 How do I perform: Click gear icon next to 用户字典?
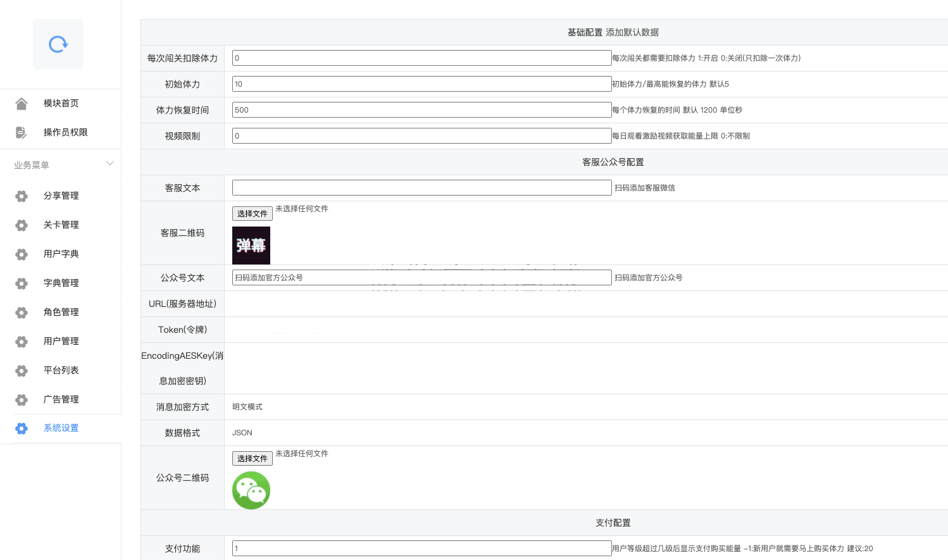(x=22, y=254)
